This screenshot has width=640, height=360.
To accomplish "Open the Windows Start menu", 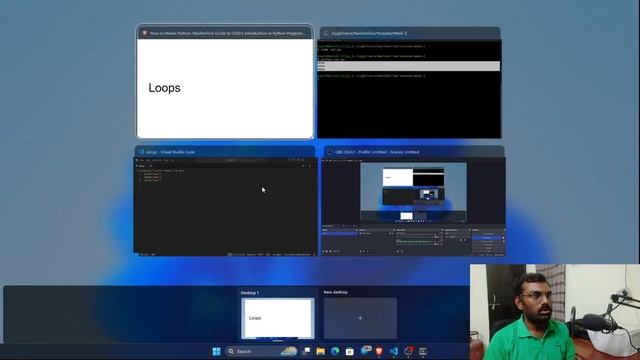I will coord(216,351).
